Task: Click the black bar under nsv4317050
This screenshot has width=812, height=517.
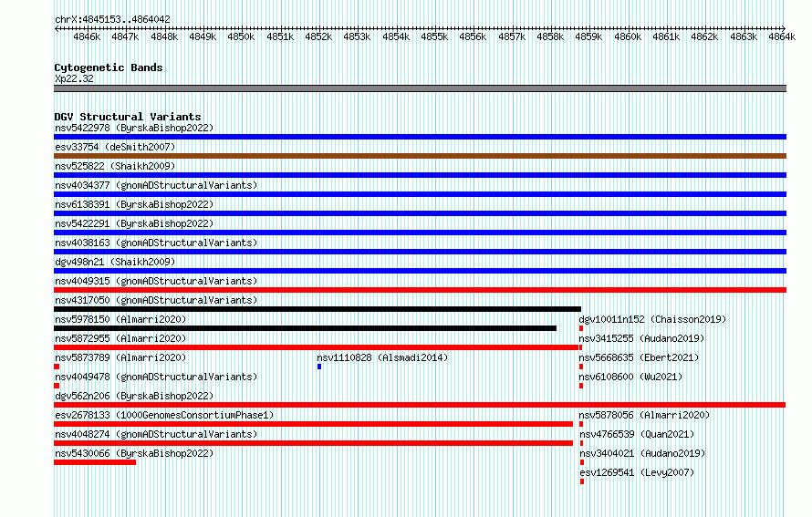Action: [x=318, y=309]
